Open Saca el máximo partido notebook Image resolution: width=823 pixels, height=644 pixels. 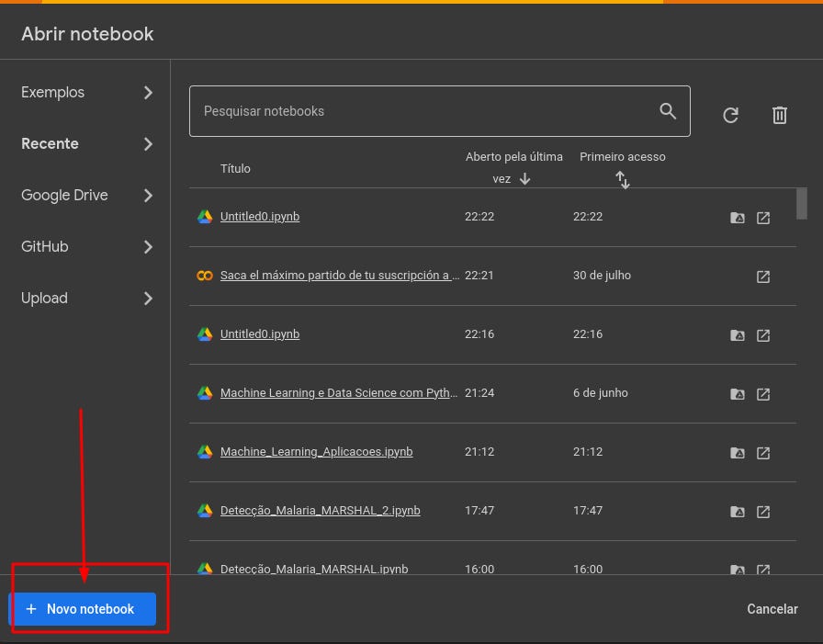(340, 275)
